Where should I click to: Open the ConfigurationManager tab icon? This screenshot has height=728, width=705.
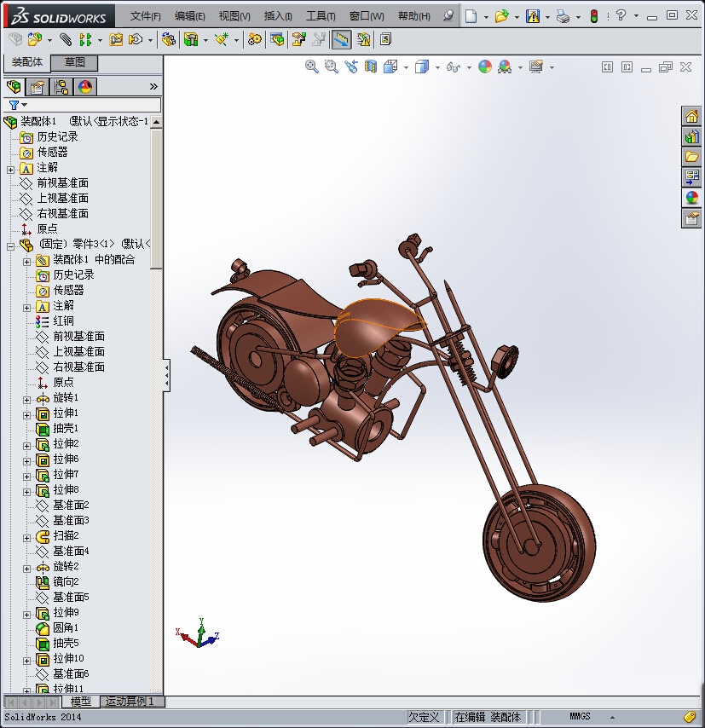click(61, 87)
